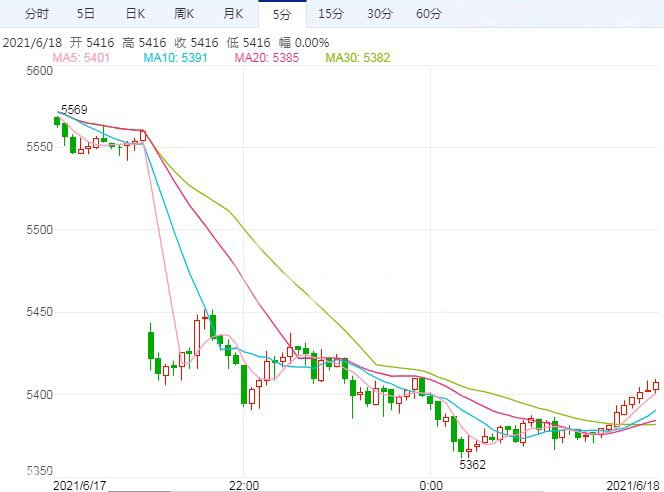Click the last red candlestick on the right
The image size is (664, 492).
click(x=656, y=386)
